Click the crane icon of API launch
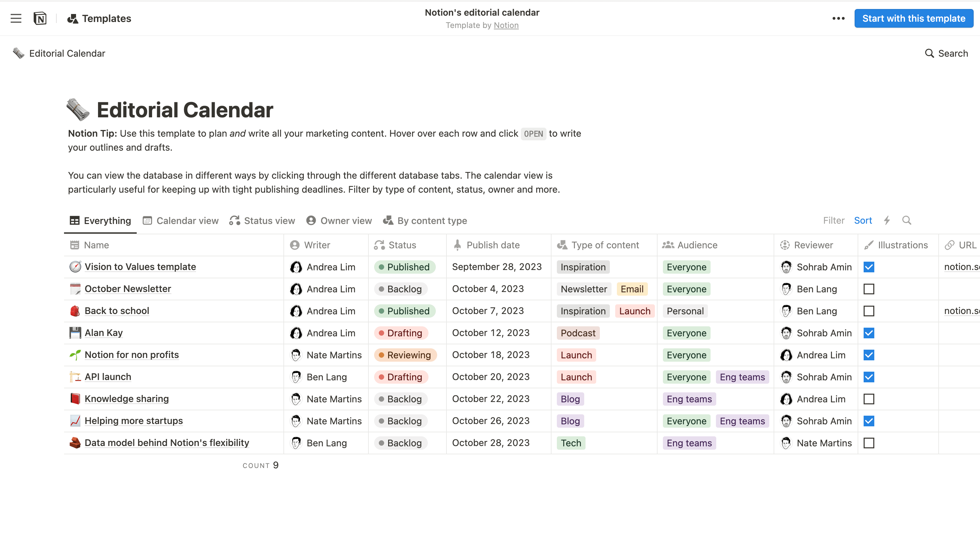Screen dimensions: 980x534 pos(75,377)
